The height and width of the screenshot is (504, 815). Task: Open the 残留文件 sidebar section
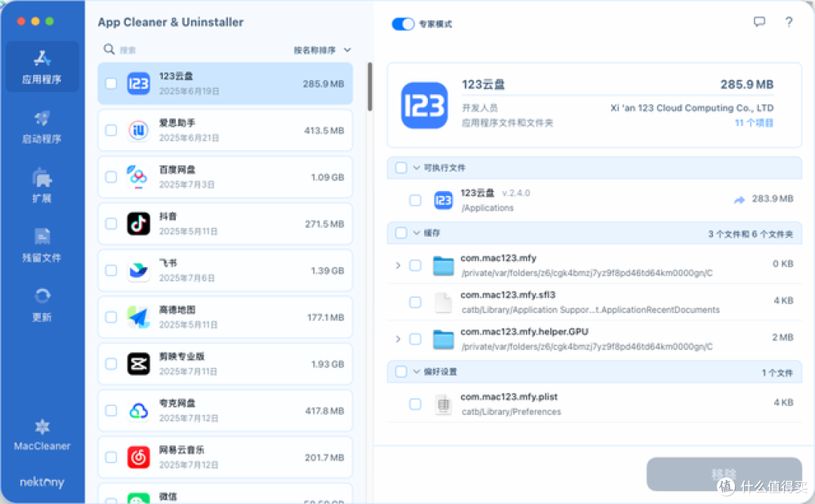(x=42, y=245)
